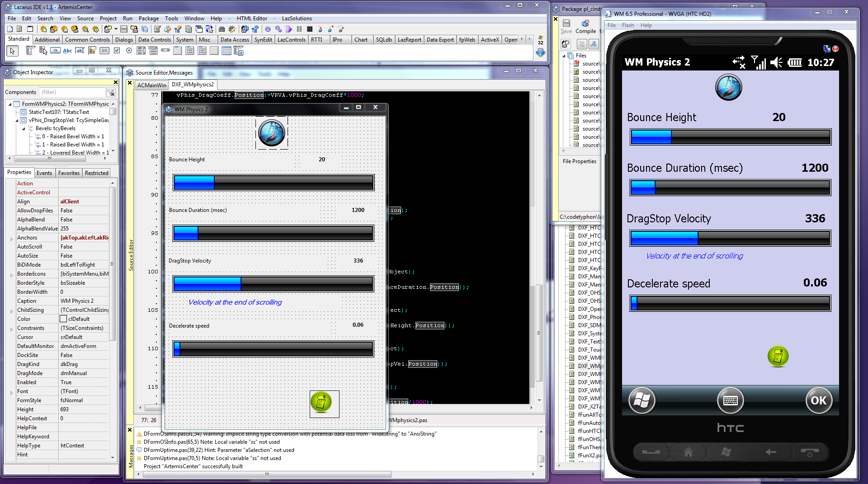Screen dimensions: 868x484
Task: Click the Pause toolbar icon
Action: click(x=299, y=29)
